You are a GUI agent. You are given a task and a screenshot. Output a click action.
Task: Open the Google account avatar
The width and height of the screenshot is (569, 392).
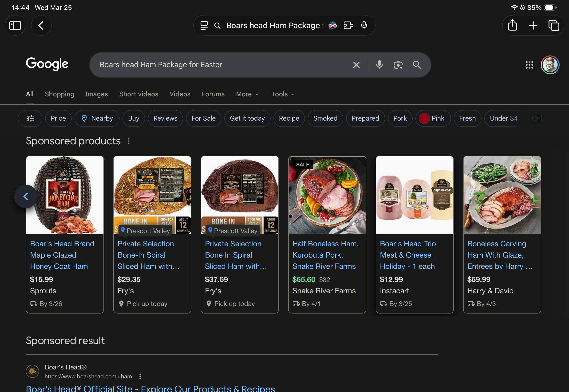point(550,65)
